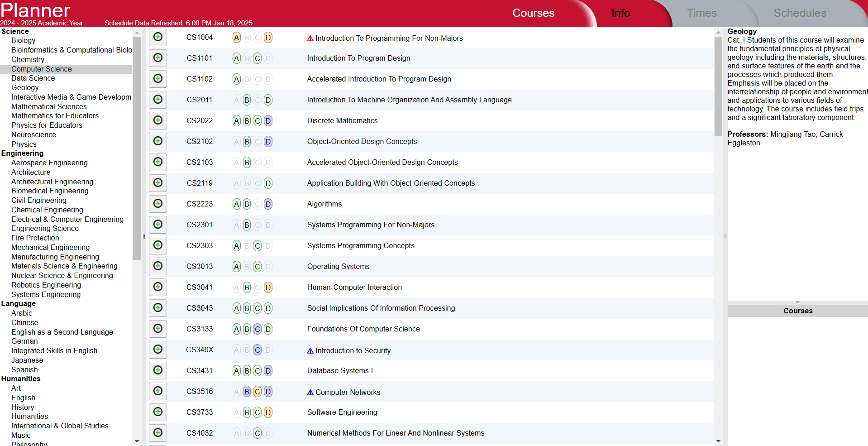Open the Schedules tab
868x446 pixels.
click(x=799, y=13)
